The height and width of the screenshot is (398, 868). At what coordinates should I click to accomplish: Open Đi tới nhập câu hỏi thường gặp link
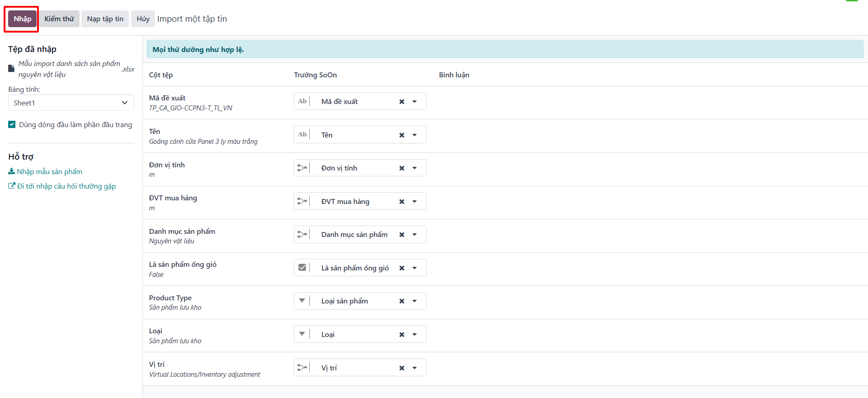(62, 186)
